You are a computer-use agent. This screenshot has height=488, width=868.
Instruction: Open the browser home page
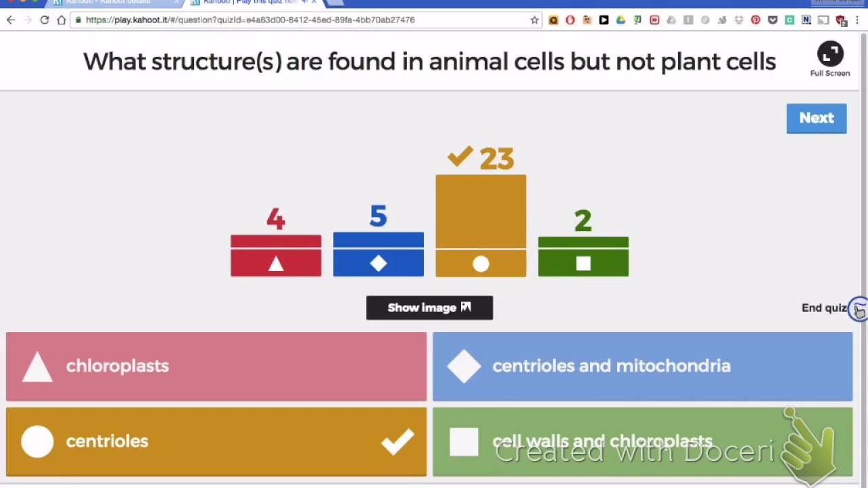coord(61,20)
